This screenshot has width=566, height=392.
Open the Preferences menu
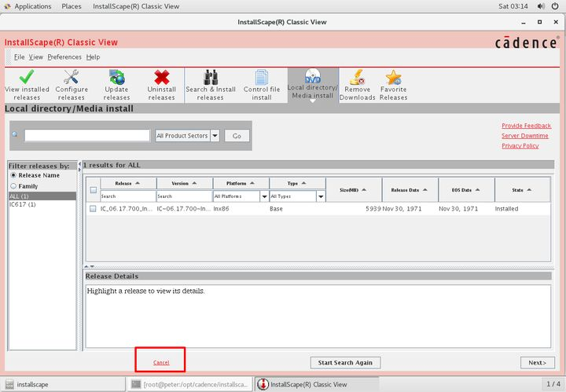coord(64,57)
